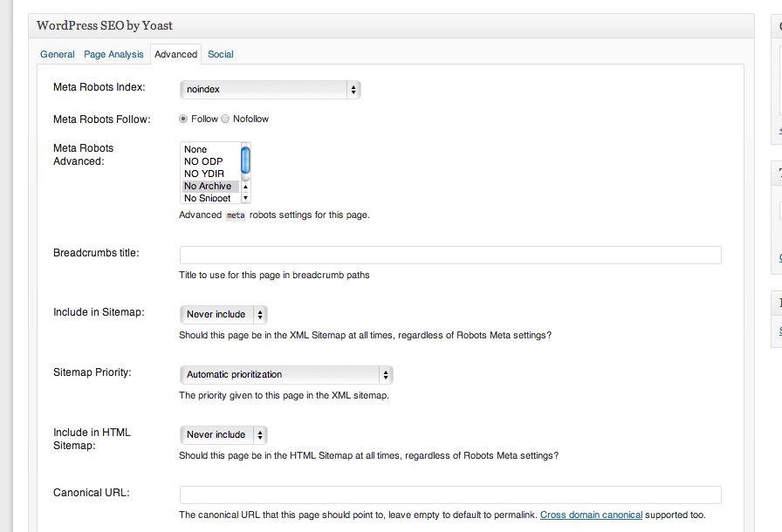Image resolution: width=782 pixels, height=532 pixels.
Task: Open the Include in Sitemap dropdown
Action: click(223, 314)
